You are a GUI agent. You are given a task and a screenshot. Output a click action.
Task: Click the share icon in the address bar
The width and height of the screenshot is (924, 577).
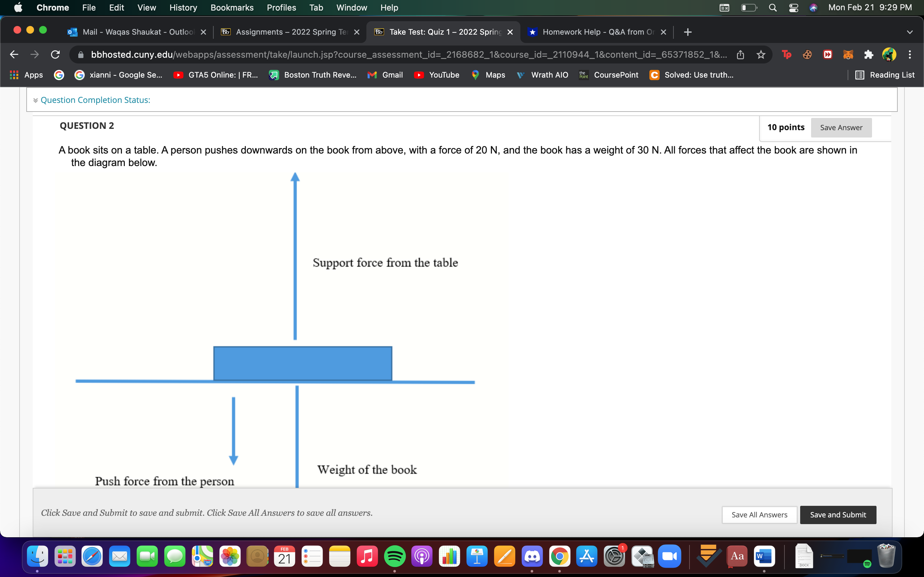[x=740, y=54]
